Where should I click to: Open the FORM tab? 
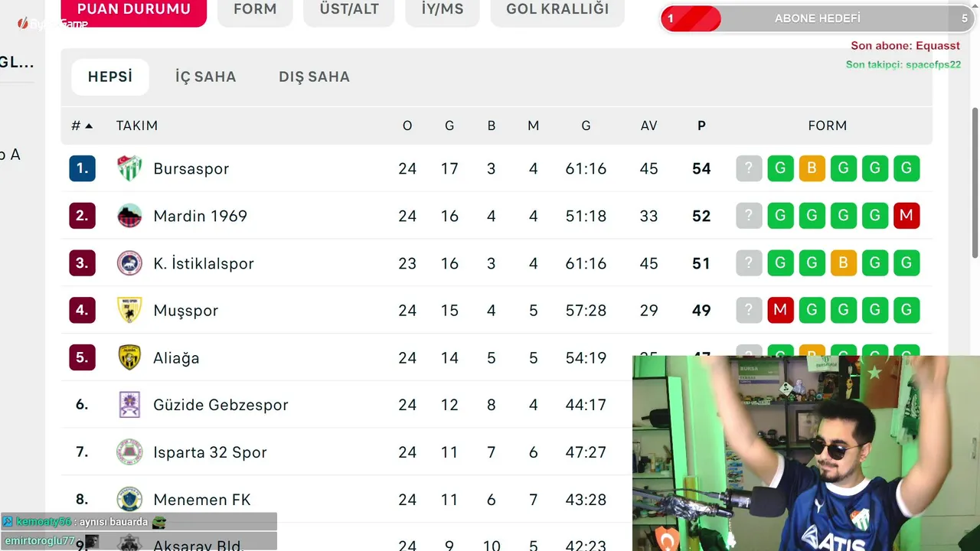pos(255,10)
